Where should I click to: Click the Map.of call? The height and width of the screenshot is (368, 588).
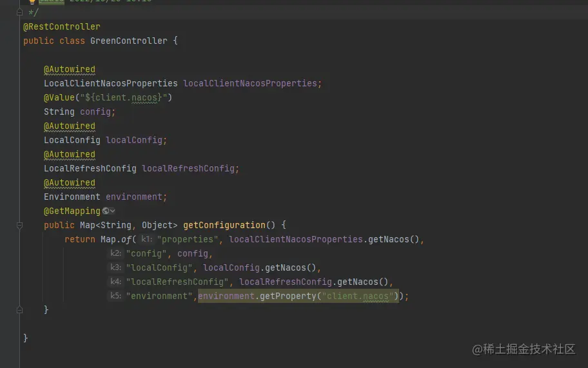click(x=116, y=240)
